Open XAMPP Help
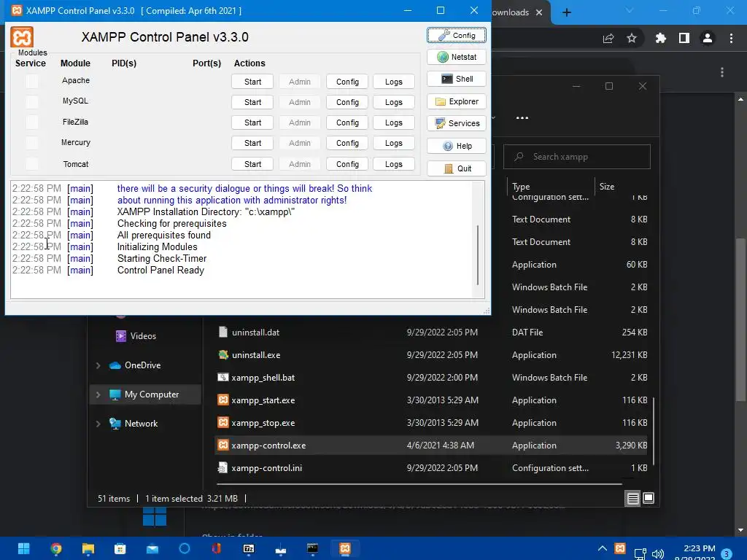The height and width of the screenshot is (560, 747). [x=457, y=146]
